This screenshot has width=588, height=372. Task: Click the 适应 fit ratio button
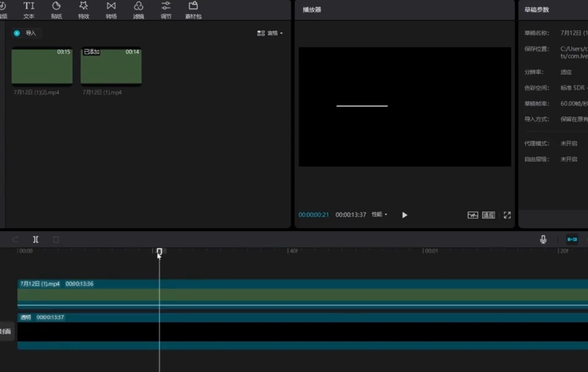pos(488,215)
